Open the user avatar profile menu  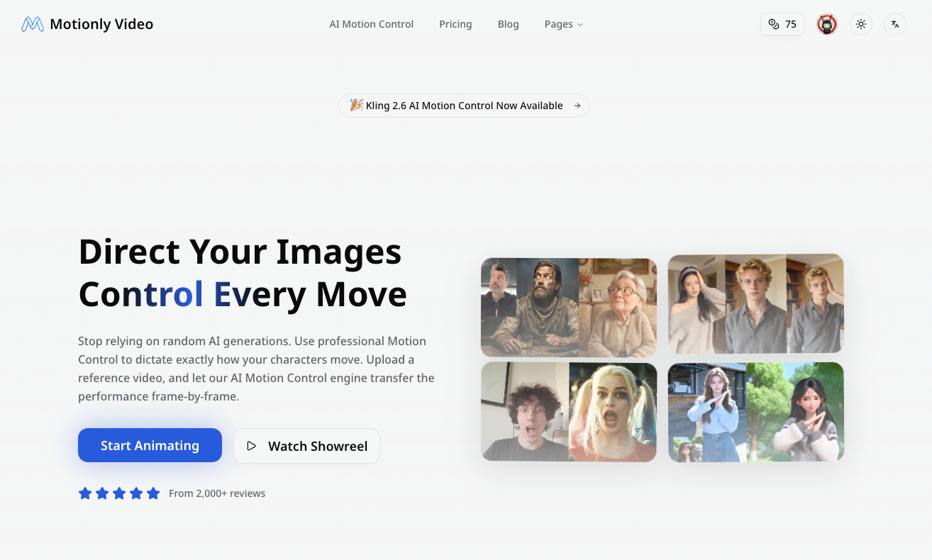[827, 24]
